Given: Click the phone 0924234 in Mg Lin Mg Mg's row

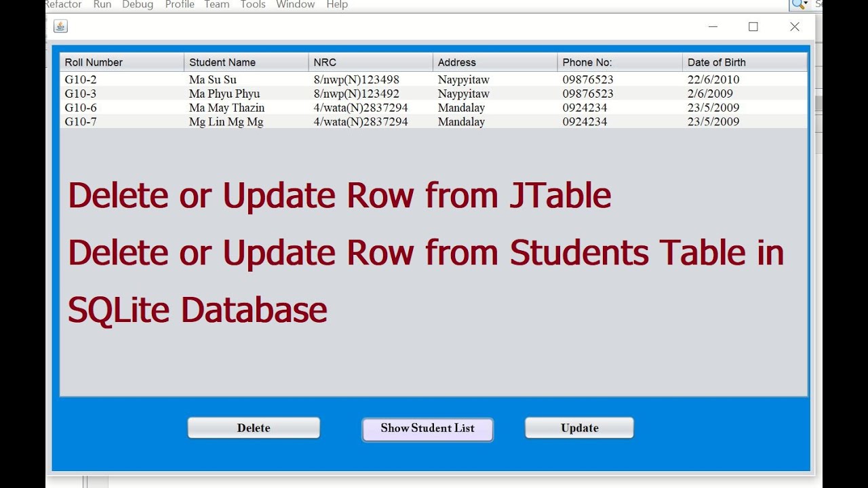Looking at the screenshot, I should [x=620, y=122].
